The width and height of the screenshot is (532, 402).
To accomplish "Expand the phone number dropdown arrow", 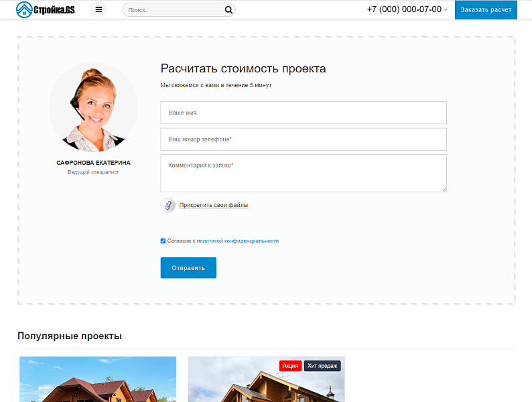I will [x=446, y=10].
